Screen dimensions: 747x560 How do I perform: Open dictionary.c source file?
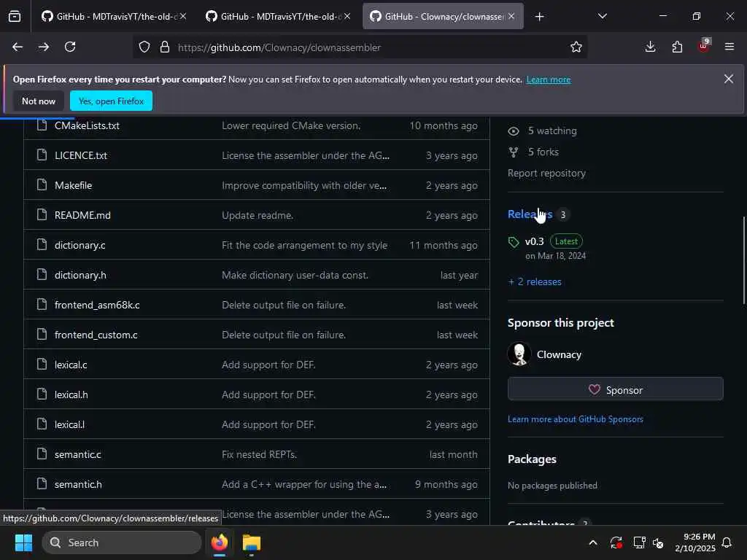click(x=80, y=245)
